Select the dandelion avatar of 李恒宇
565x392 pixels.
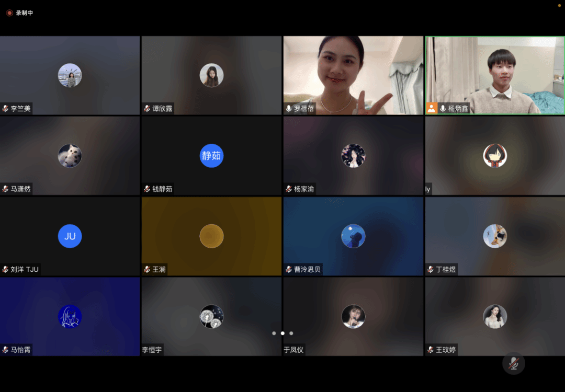point(211,317)
